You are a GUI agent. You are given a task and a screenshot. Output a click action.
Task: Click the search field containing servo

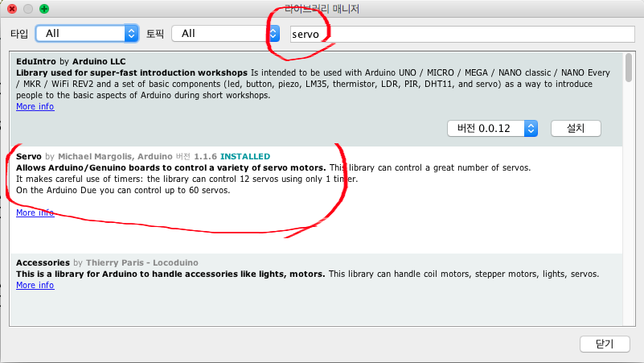[x=462, y=34]
